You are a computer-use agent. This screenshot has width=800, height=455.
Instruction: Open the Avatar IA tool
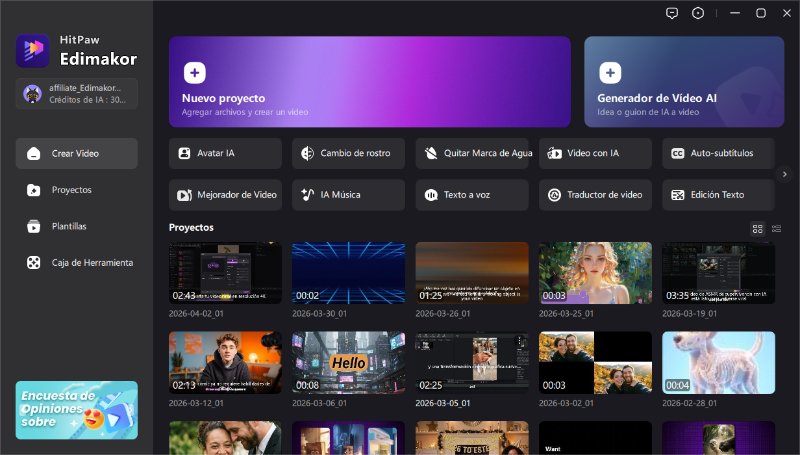click(x=225, y=153)
